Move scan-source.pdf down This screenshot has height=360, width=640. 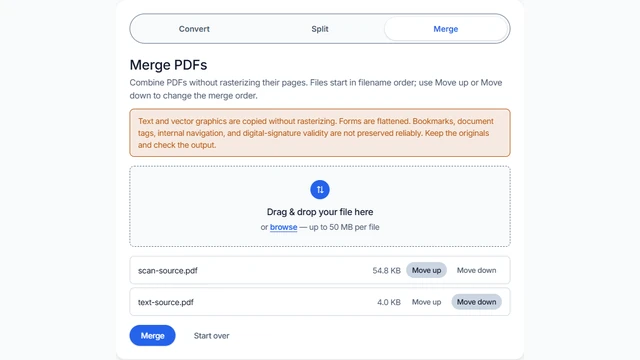(476, 270)
